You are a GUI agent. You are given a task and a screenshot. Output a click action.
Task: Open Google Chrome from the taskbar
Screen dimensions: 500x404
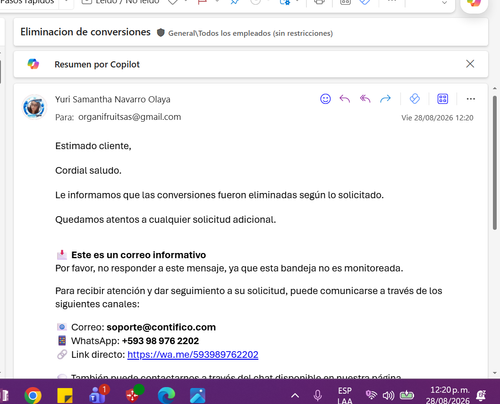pyautogui.click(x=33, y=396)
